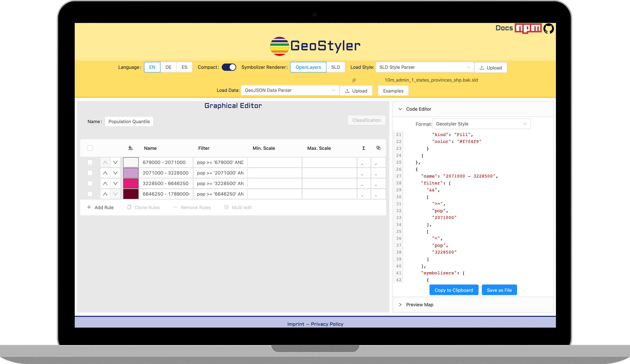Tick the select-all rules checkbox in the header
Image resolution: width=630 pixels, height=364 pixels.
point(90,148)
